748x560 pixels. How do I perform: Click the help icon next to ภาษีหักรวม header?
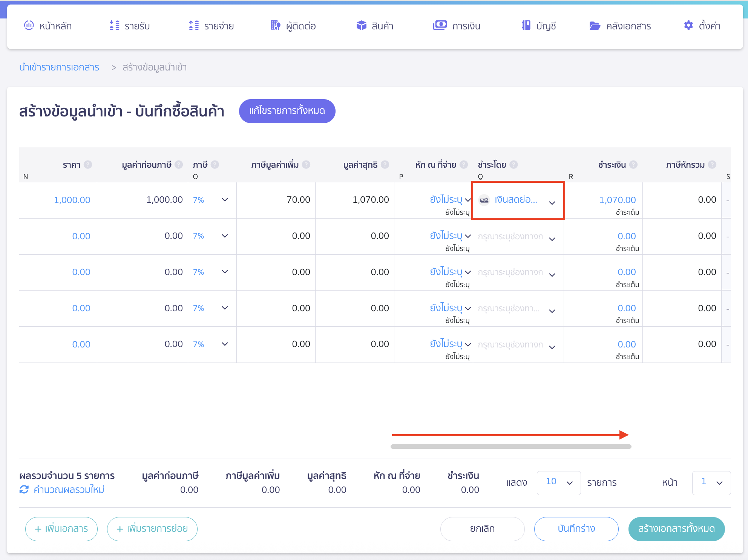click(x=712, y=164)
